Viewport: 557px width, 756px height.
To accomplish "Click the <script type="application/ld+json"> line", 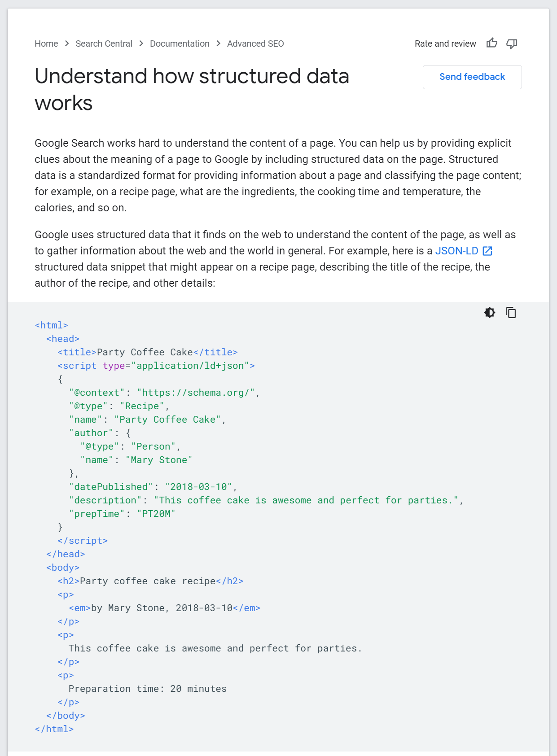I will click(156, 366).
